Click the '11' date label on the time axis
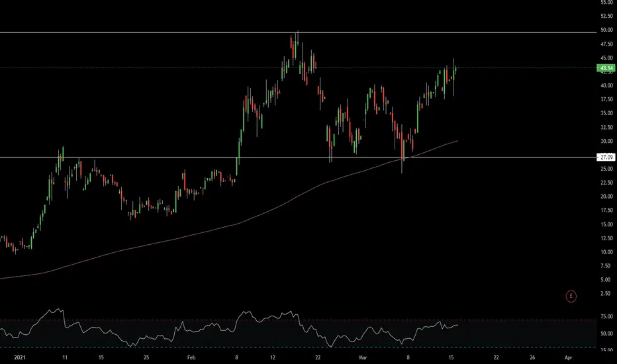Viewport: 617px width, 364px height. pyautogui.click(x=65, y=357)
